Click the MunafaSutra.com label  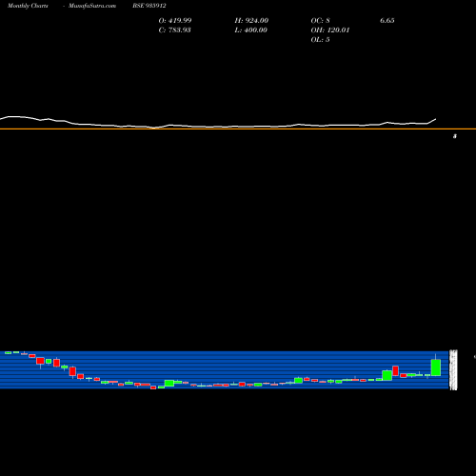pos(92,6)
